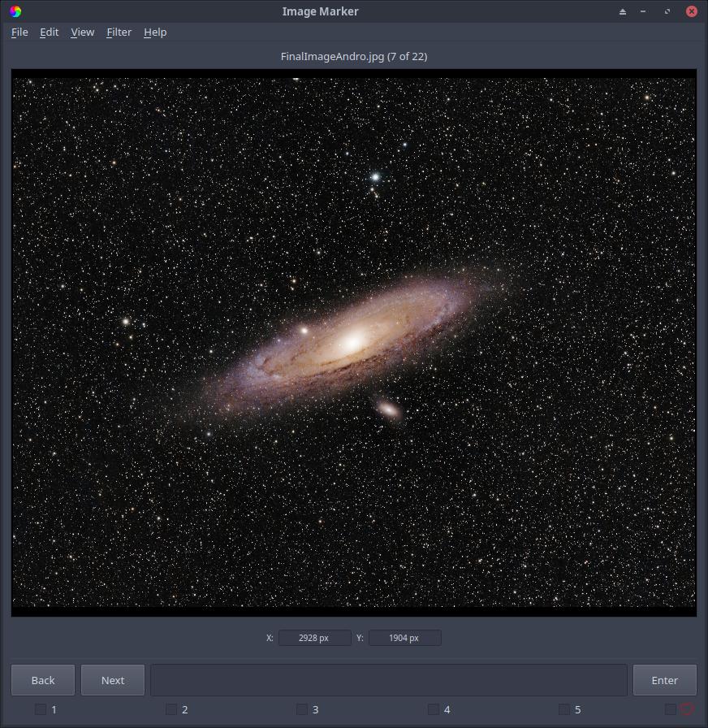Open the File menu

coord(19,32)
